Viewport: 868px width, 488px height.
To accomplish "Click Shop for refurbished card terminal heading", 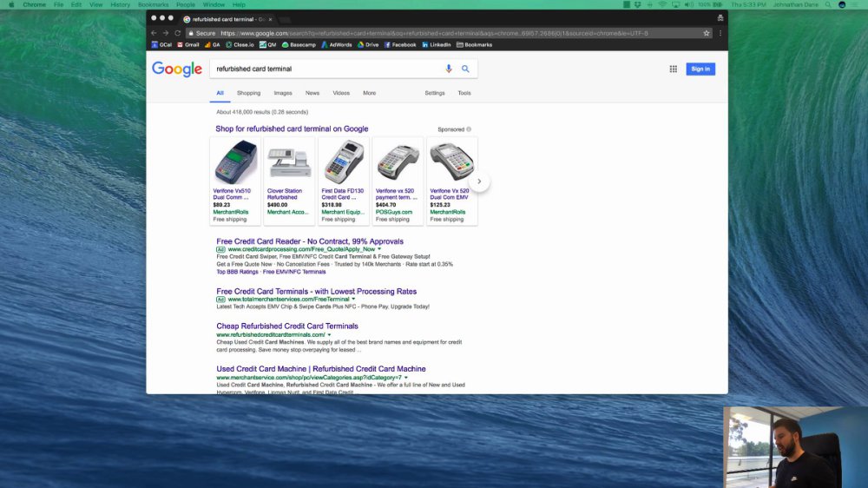I will coord(292,129).
